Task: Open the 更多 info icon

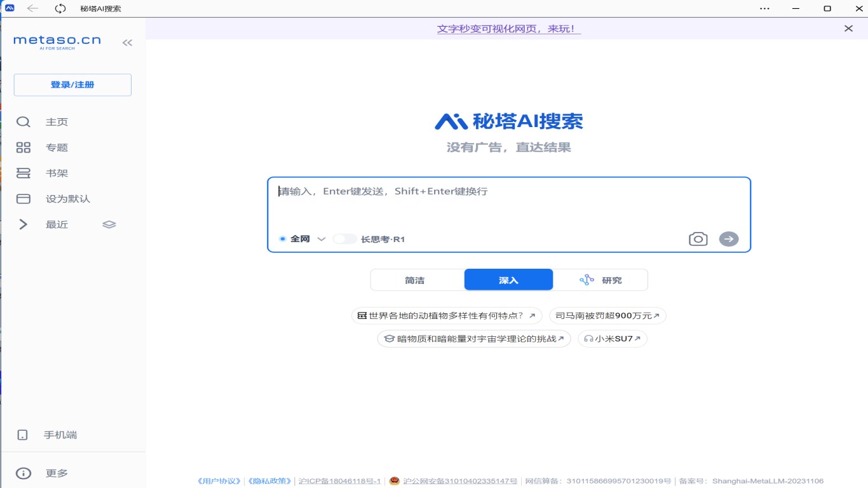Action: click(x=23, y=473)
